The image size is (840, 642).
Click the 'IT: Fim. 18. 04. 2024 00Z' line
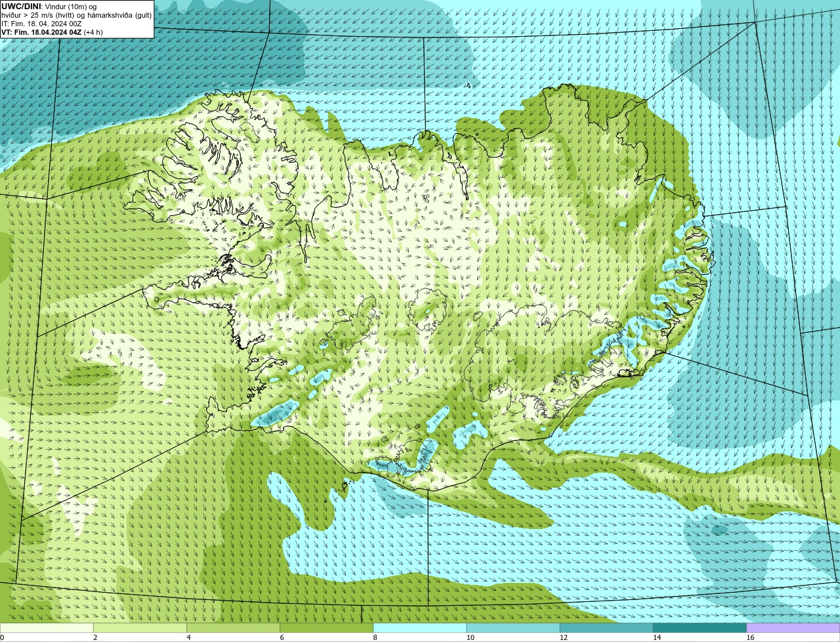pos(41,24)
